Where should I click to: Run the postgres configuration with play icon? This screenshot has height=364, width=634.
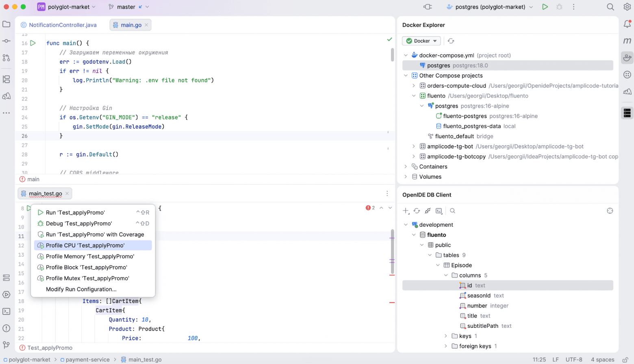coord(545,7)
